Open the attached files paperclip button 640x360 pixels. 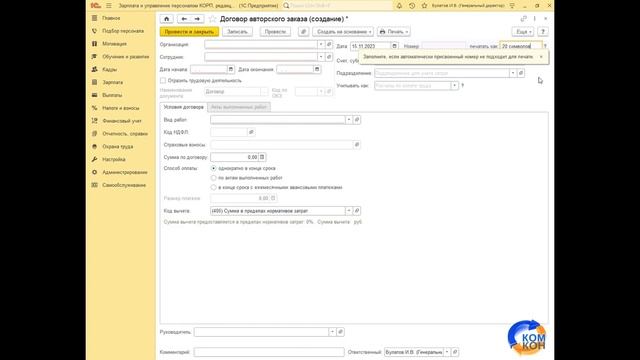pos(303,31)
